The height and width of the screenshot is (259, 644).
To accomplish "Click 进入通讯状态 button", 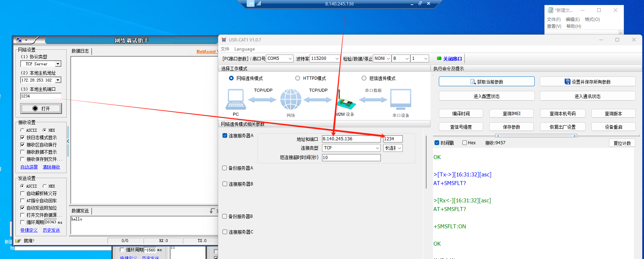I will (587, 96).
